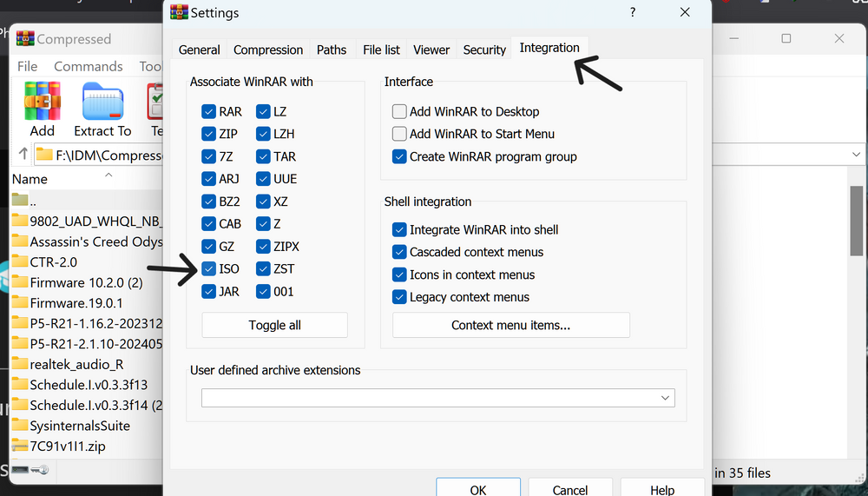Viewport: 868px width, 496px height.
Task: Select the Schedule.I.v0.3.3f14 folder
Action: 95,405
